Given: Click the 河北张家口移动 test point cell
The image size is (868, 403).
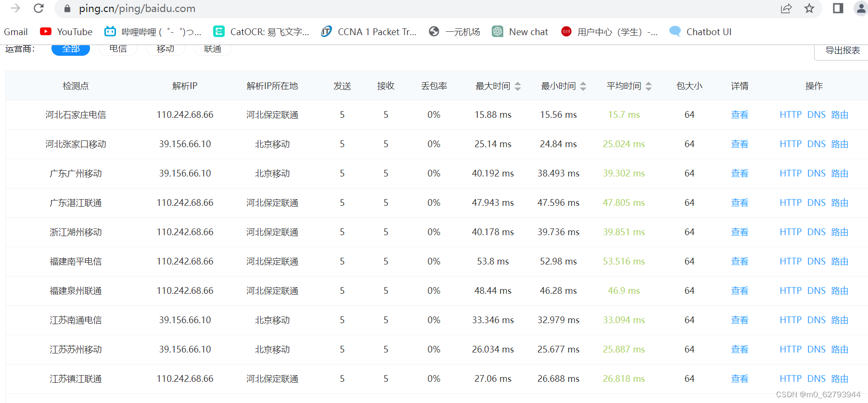Looking at the screenshot, I should 76,144.
